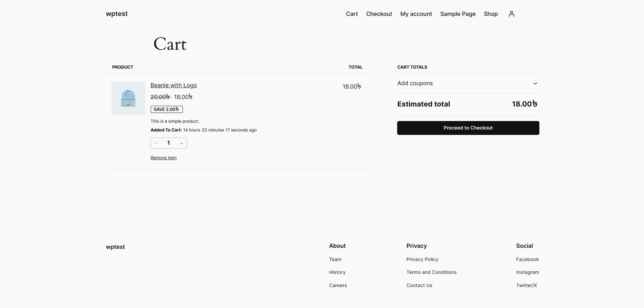The width and height of the screenshot is (644, 308).
Task: Open the Twitter/X footer link
Action: point(526,285)
